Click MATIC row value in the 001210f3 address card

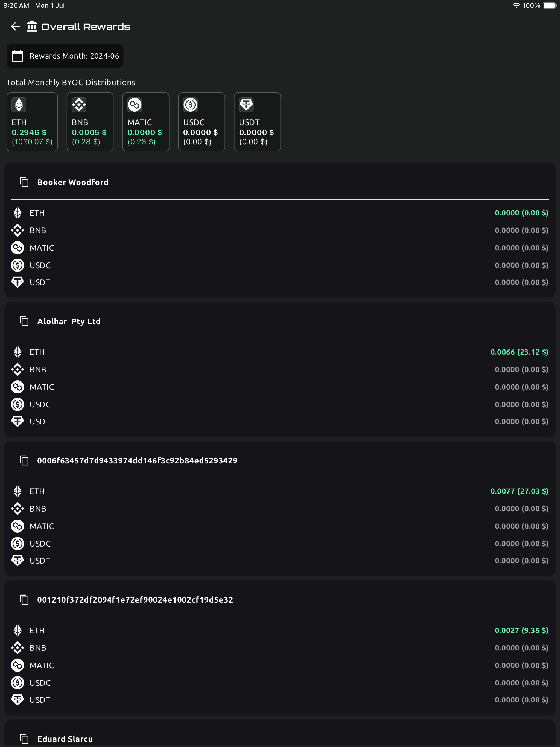point(521,665)
